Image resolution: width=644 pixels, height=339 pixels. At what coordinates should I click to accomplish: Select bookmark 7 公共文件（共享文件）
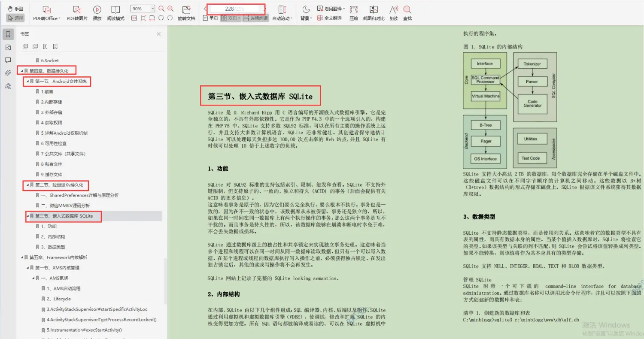[63, 154]
